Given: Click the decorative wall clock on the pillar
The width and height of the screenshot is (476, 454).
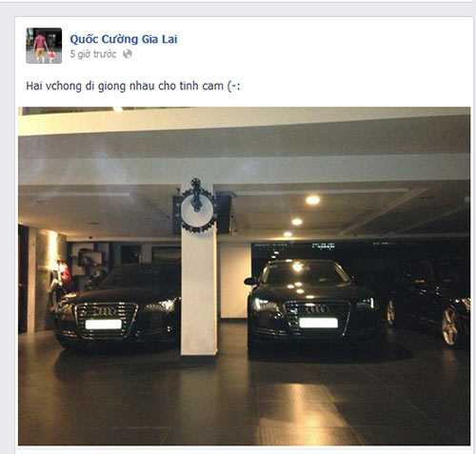Looking at the screenshot, I should [197, 207].
